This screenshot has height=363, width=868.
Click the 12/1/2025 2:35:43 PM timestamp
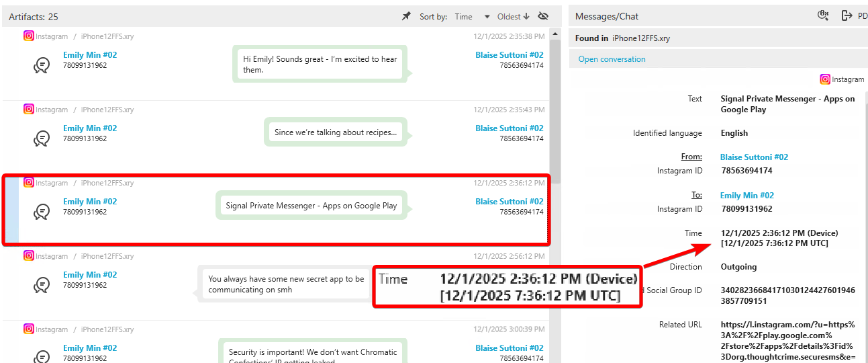pos(509,110)
